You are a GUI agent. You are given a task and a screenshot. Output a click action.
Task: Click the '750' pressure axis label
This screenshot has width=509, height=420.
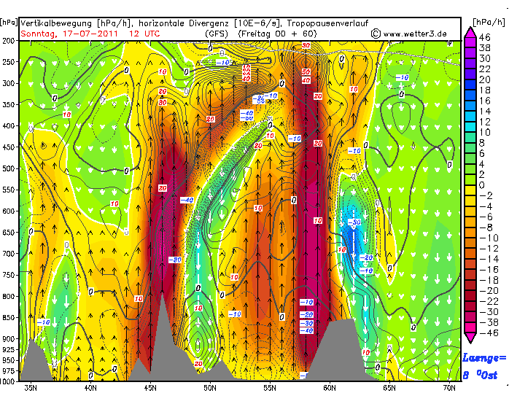click(x=9, y=275)
